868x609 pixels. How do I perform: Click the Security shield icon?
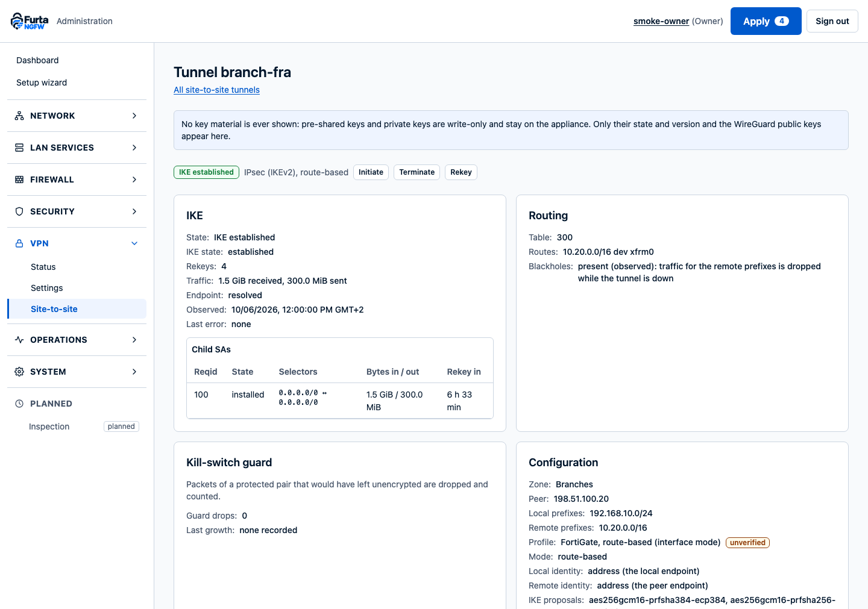click(x=19, y=211)
